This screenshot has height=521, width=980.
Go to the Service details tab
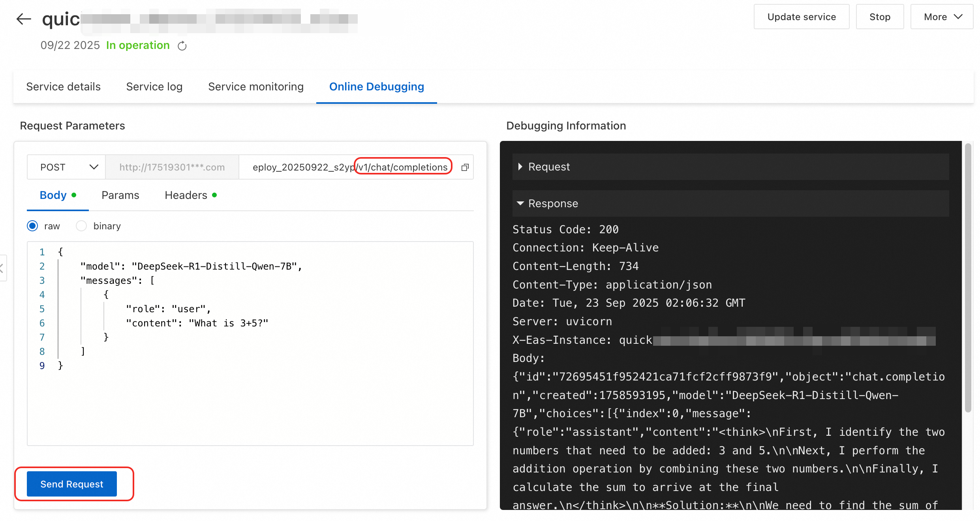point(64,87)
